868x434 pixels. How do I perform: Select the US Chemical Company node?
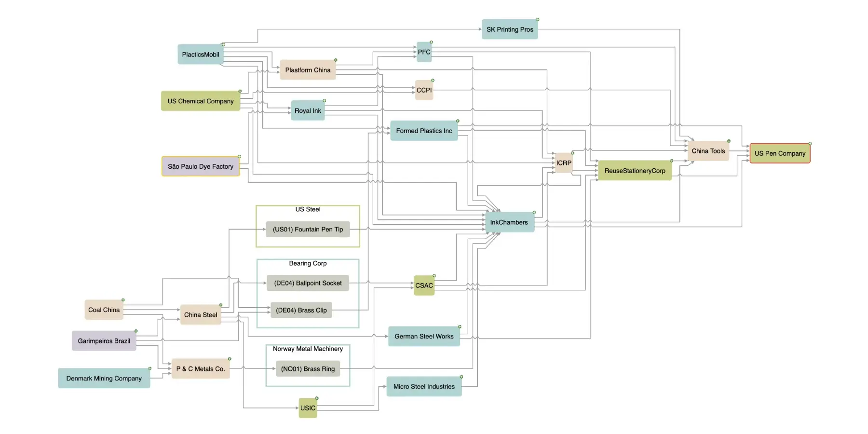(201, 101)
